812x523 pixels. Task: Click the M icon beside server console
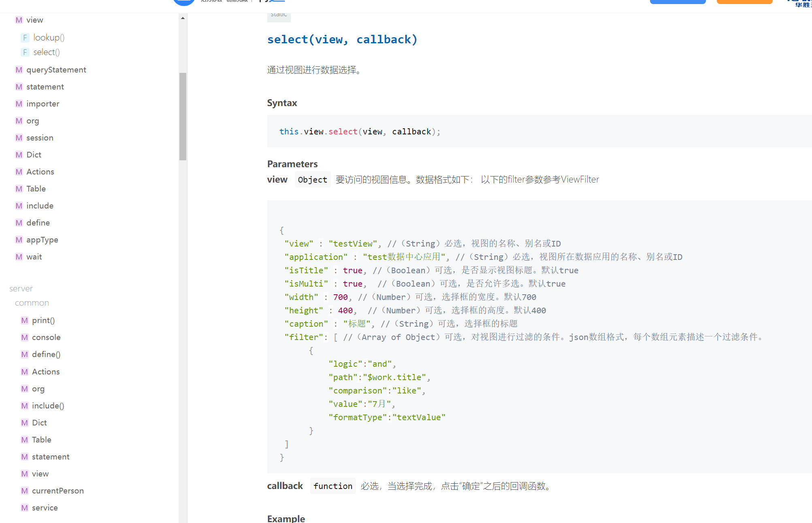(x=24, y=337)
